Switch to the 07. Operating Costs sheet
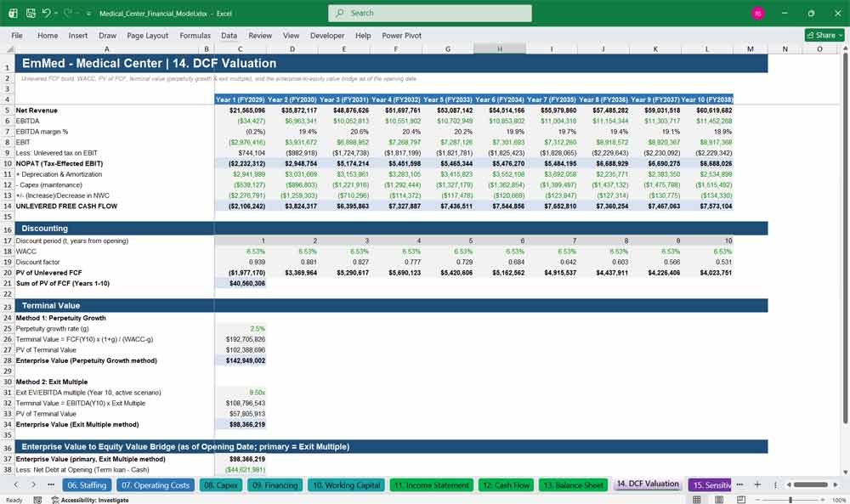 point(156,485)
